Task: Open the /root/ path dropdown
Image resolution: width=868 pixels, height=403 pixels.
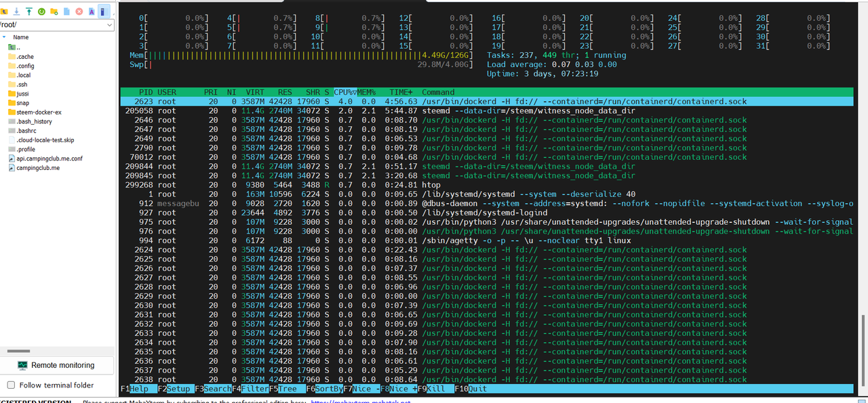Action: 108,23
